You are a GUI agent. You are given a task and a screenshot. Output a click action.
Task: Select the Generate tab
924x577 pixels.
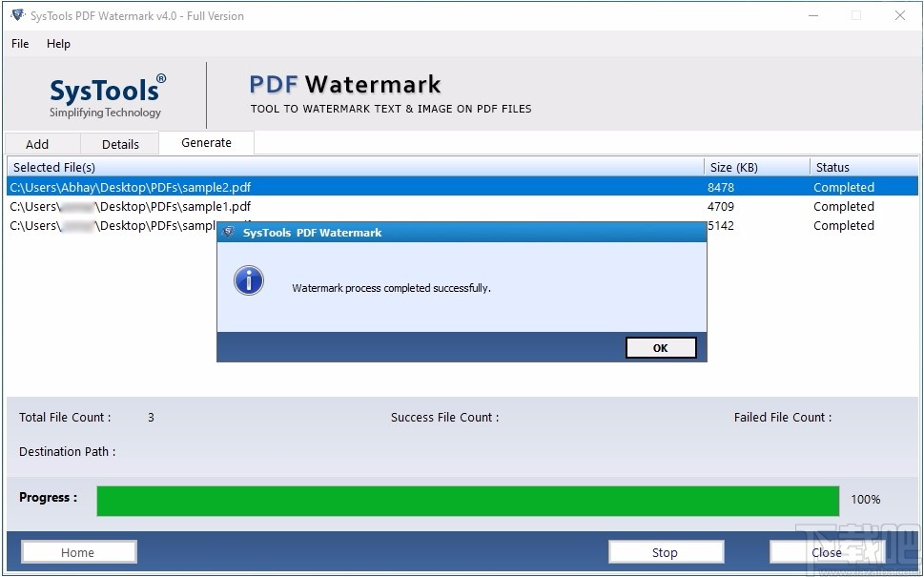pyautogui.click(x=205, y=142)
